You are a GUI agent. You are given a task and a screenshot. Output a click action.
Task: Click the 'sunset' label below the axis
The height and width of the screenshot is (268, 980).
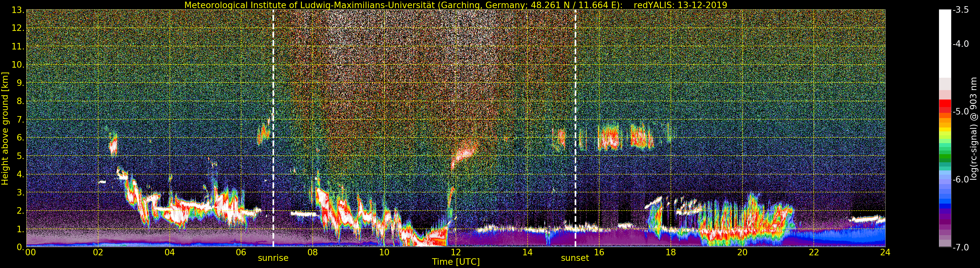pyautogui.click(x=575, y=258)
